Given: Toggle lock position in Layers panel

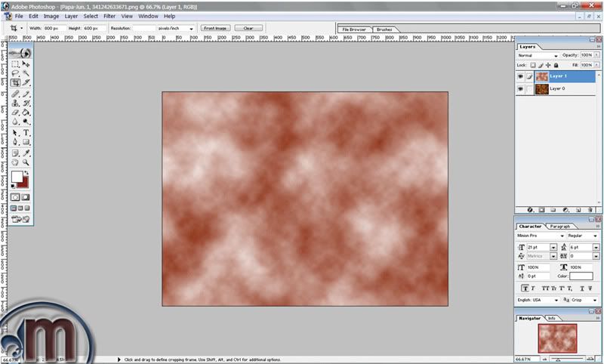Looking at the screenshot, I should click(548, 65).
